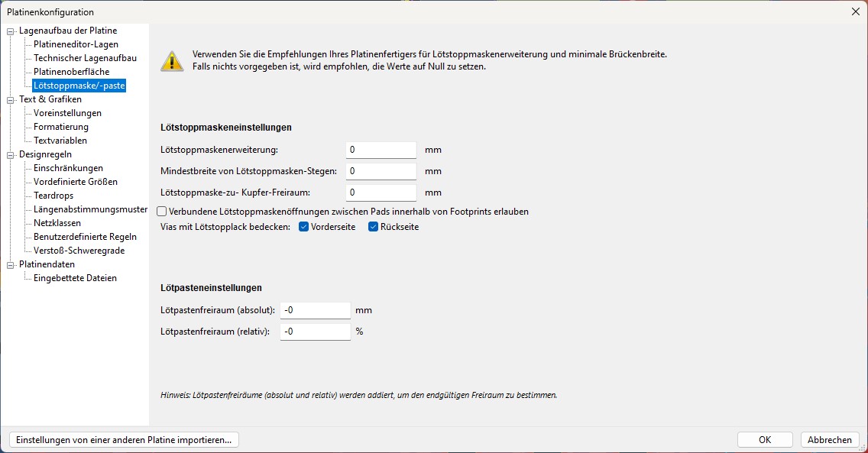Close the Platinenkonfiguration dialog window

coord(855,11)
